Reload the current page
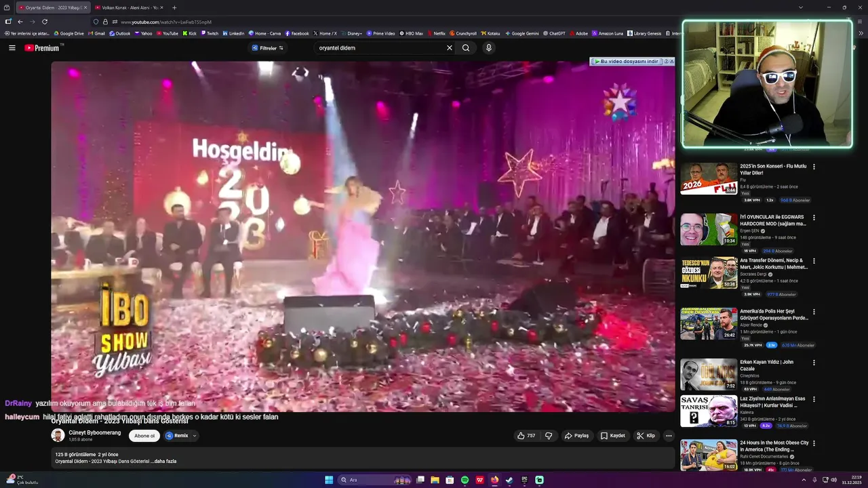 pos(45,22)
